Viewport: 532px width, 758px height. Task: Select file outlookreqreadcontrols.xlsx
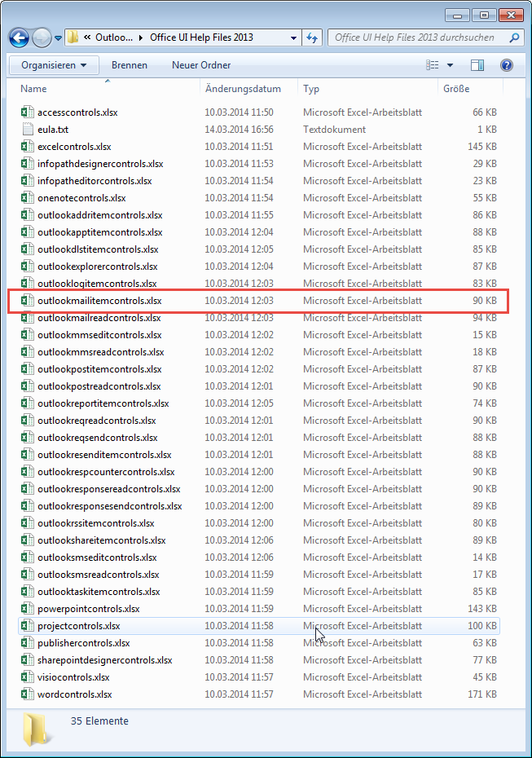pyautogui.click(x=97, y=421)
